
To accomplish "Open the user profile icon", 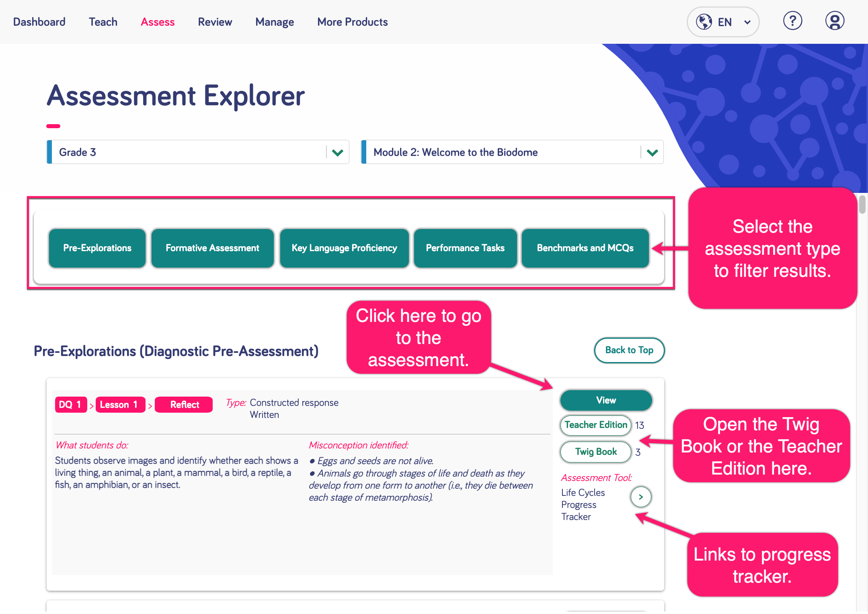I will tap(835, 21).
